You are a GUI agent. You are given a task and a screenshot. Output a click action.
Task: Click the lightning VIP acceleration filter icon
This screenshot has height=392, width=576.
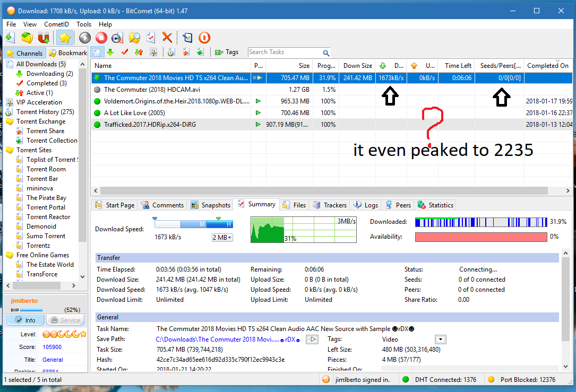tap(153, 53)
